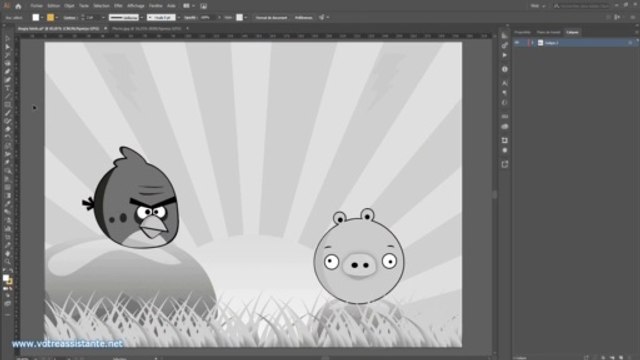Select the Line Segment tool

tap(7, 96)
